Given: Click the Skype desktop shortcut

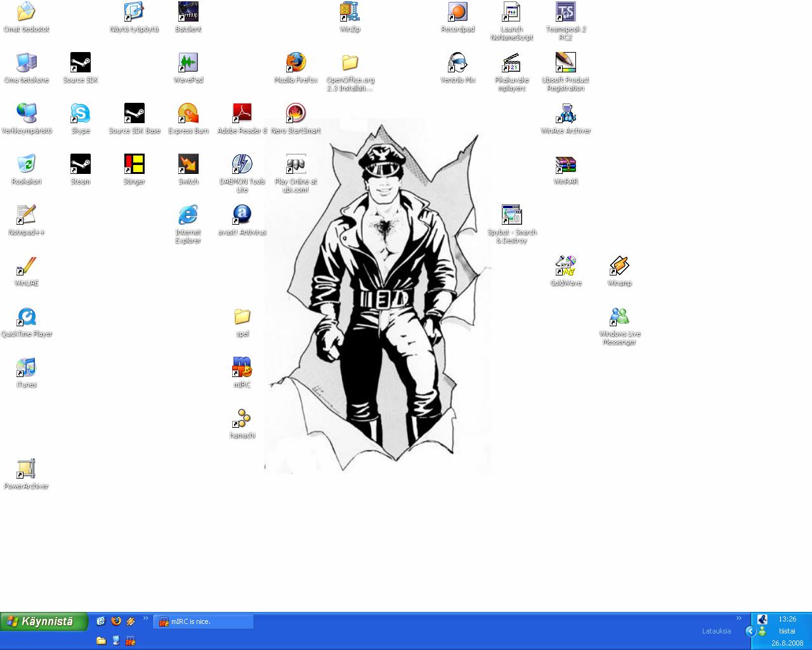Looking at the screenshot, I should pyautogui.click(x=81, y=118).
